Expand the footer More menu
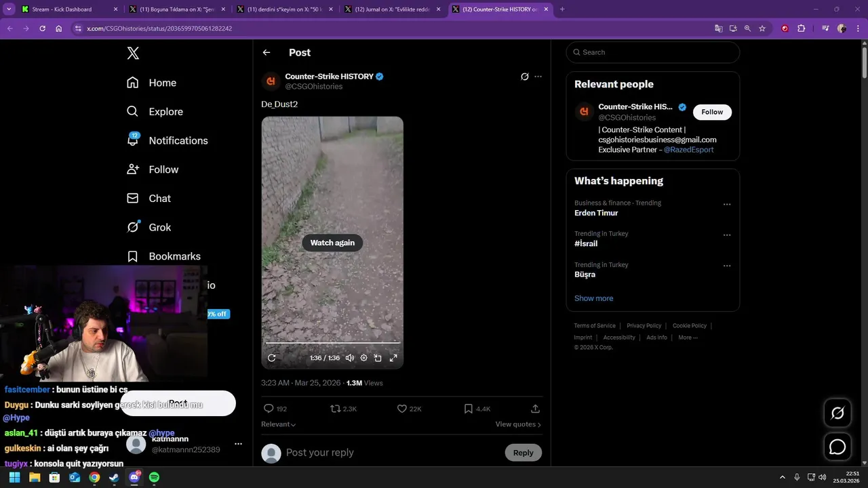 pos(688,338)
